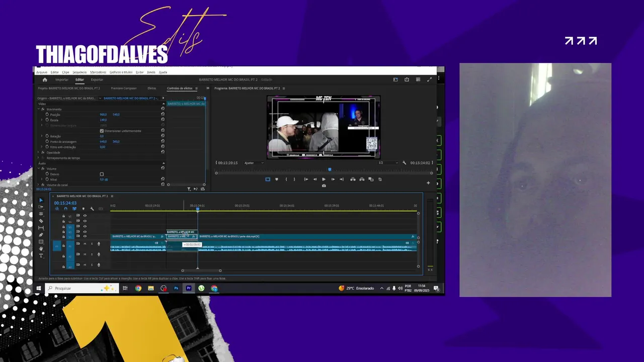
Task: Toggle Dimensionar uniformemente checkbox
Action: (102, 131)
